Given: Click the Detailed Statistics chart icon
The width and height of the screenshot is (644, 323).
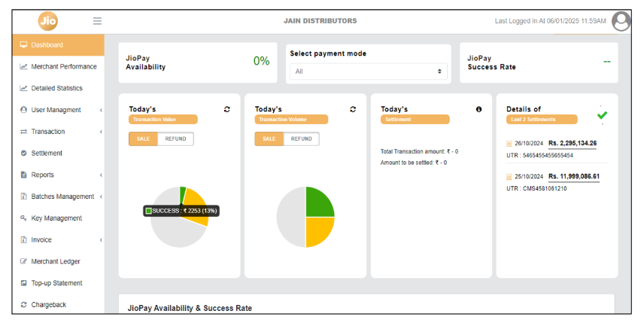Looking at the screenshot, I should pos(23,88).
